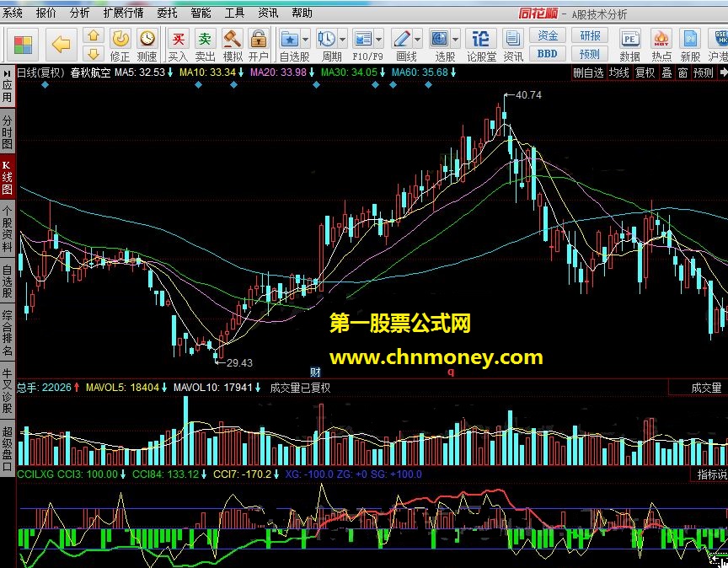Viewport: 728px width, 568px height.
Task: Click the 研报 button
Action: (590, 35)
